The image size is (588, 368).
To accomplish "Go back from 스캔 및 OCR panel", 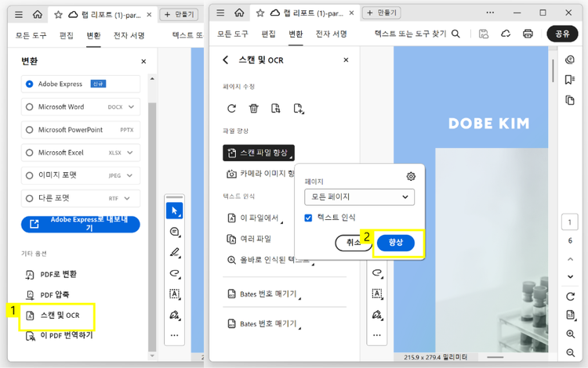I will coord(225,60).
